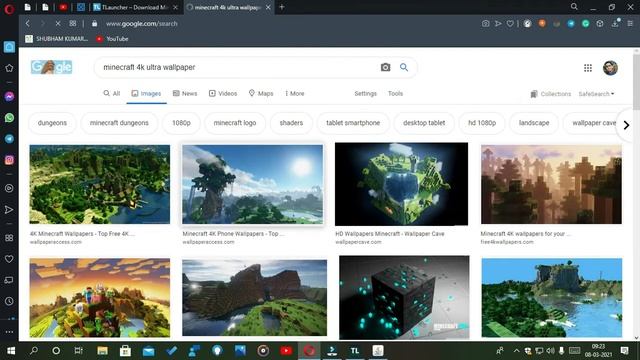Viewport: 640px width, 360px height.
Task: Click the snapshot camera icon in address bar
Action: click(x=485, y=24)
